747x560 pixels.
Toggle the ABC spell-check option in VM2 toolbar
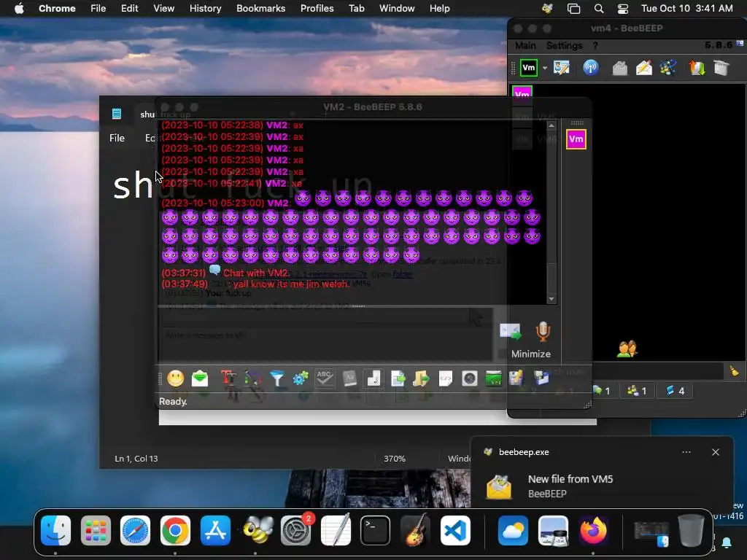[x=325, y=378]
